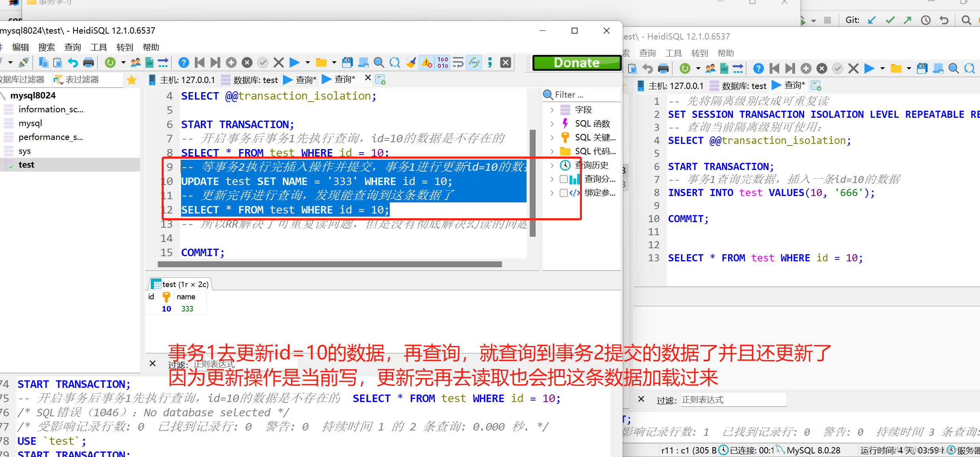Click the green Refresh icon in front toolbar
Image resolution: width=980 pixels, height=457 pixels.
[x=110, y=62]
